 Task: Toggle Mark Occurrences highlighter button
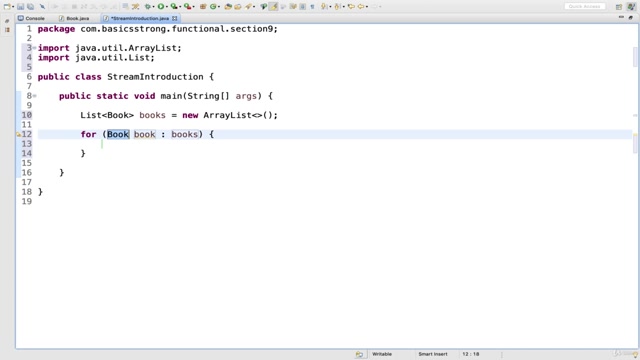pos(273,7)
